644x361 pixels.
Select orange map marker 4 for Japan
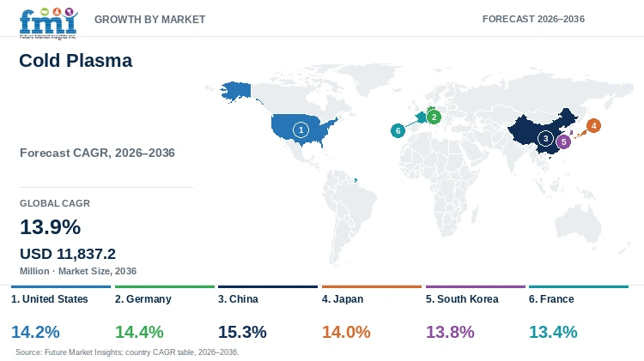coord(593,125)
